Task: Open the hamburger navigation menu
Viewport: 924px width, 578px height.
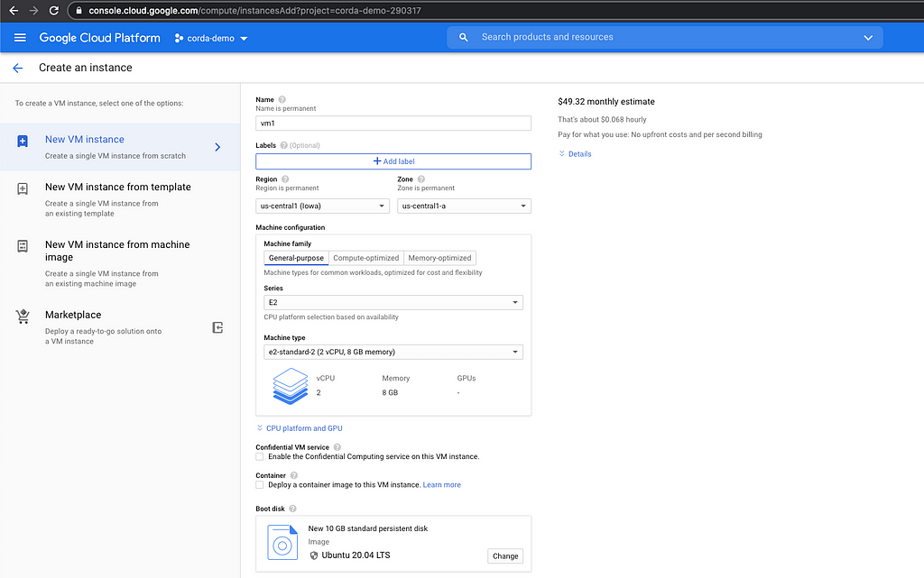Action: (x=20, y=38)
